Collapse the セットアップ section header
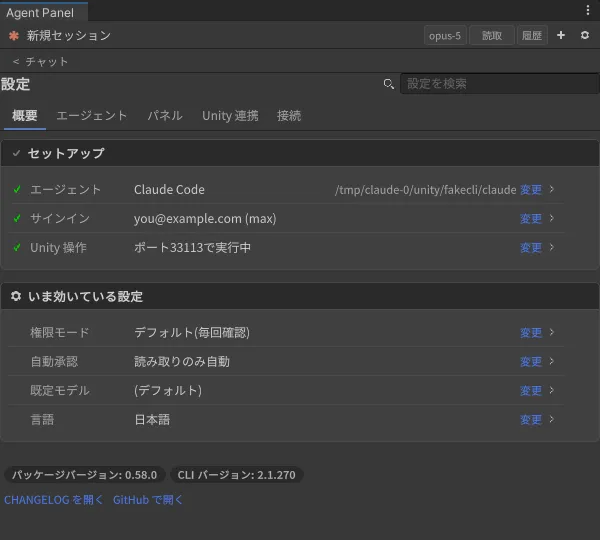600x540 pixels. [x=300, y=153]
